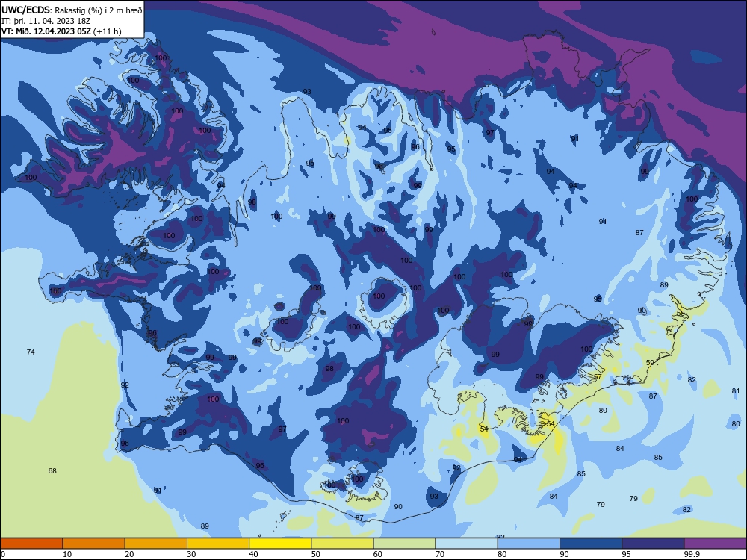Click the header line 'UWC/ECDS: Rakastig (%) í 2 m hæð'
Screen dimensions: 747x560
72,10
